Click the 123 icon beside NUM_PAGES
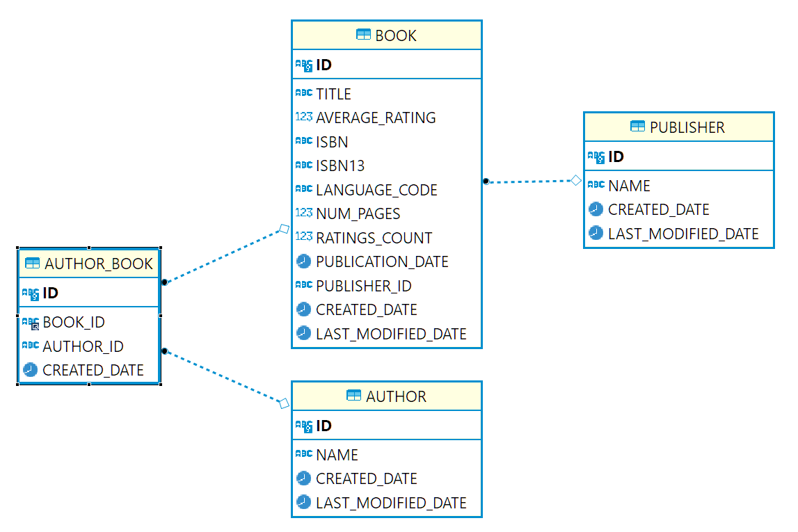 [x=303, y=213]
